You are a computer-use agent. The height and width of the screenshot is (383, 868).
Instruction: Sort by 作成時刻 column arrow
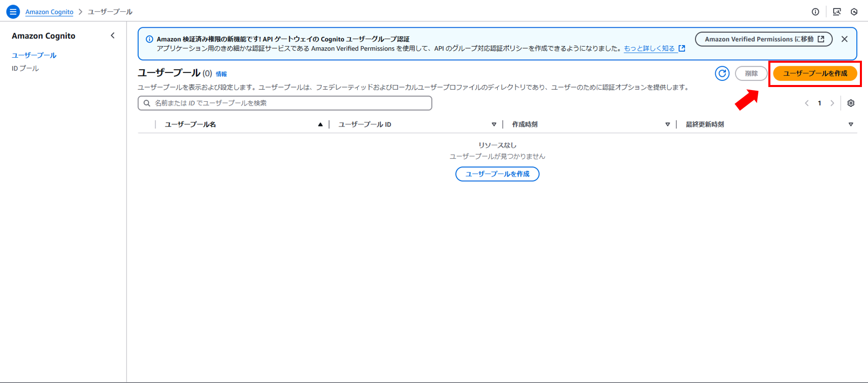tap(668, 124)
